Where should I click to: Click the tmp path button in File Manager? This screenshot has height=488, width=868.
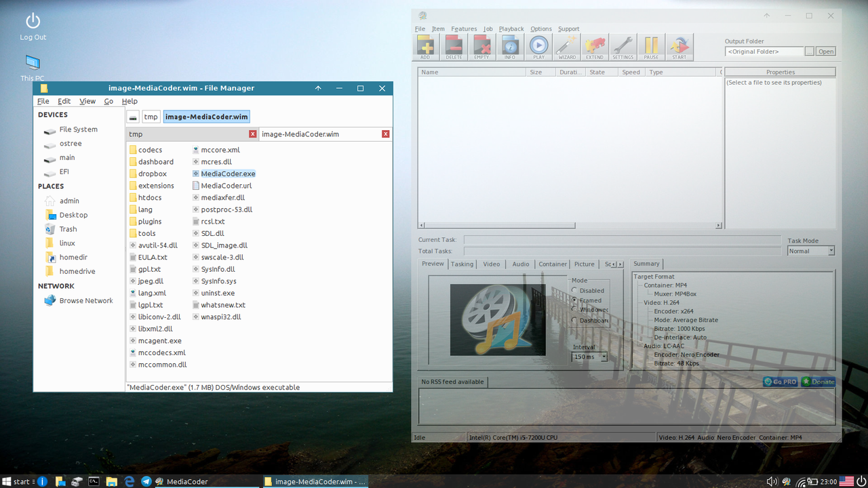pyautogui.click(x=151, y=117)
